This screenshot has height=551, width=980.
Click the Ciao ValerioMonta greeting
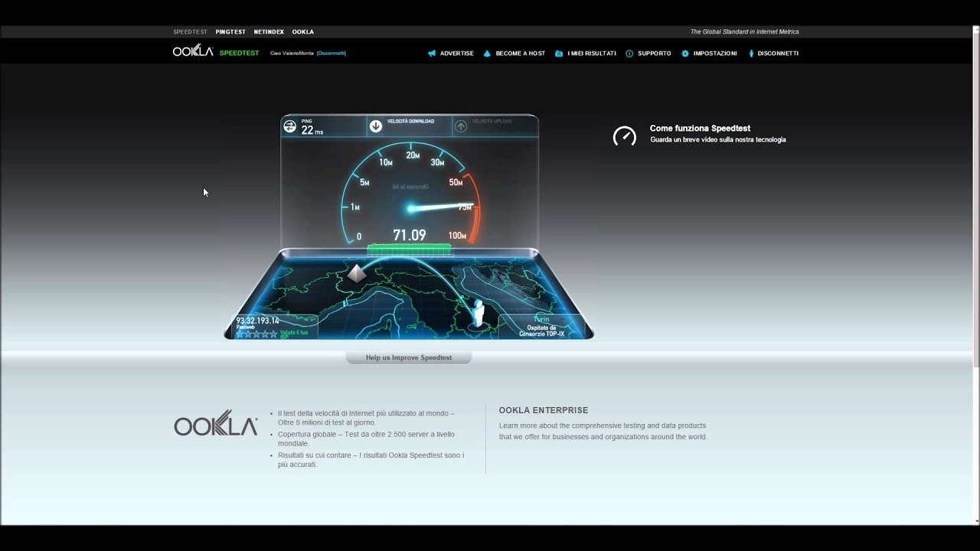click(292, 54)
